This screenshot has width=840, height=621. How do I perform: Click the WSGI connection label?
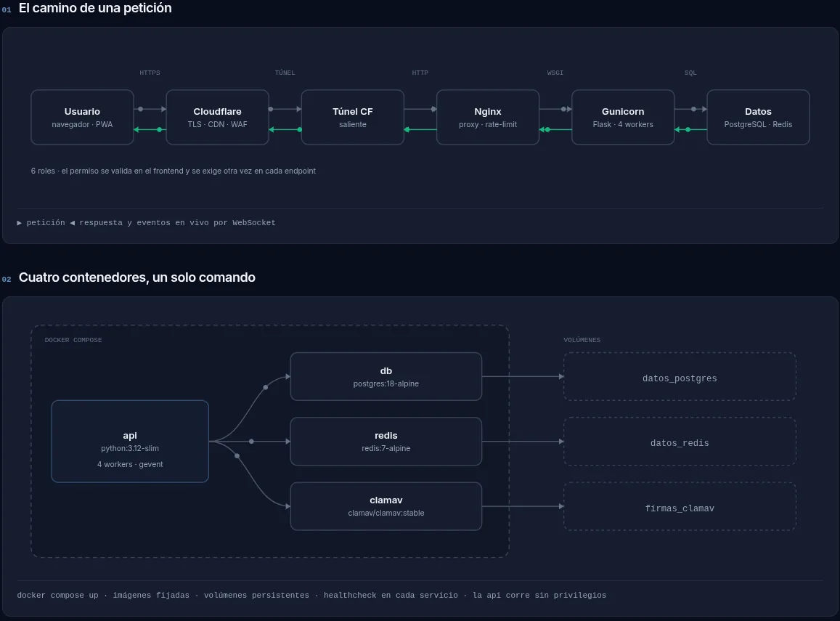pos(555,73)
